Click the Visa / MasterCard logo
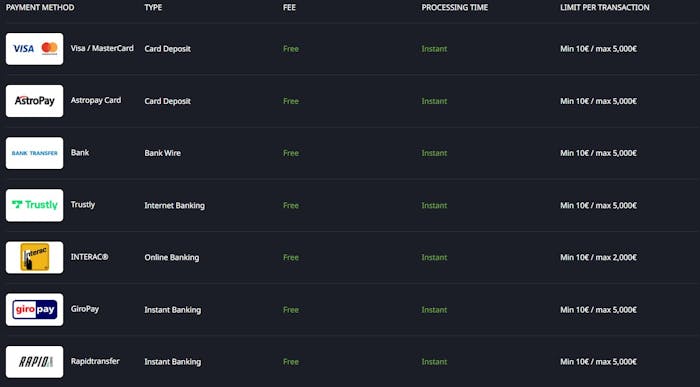The width and height of the screenshot is (700, 387). coord(34,49)
